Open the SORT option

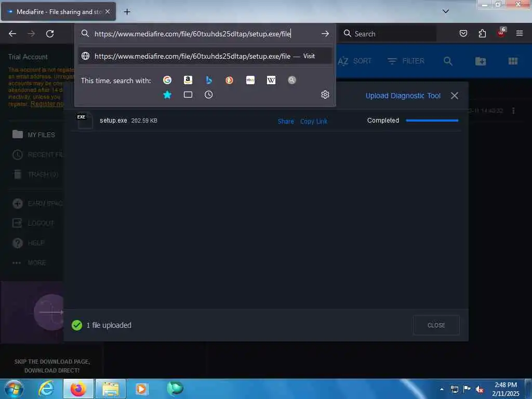pos(354,61)
